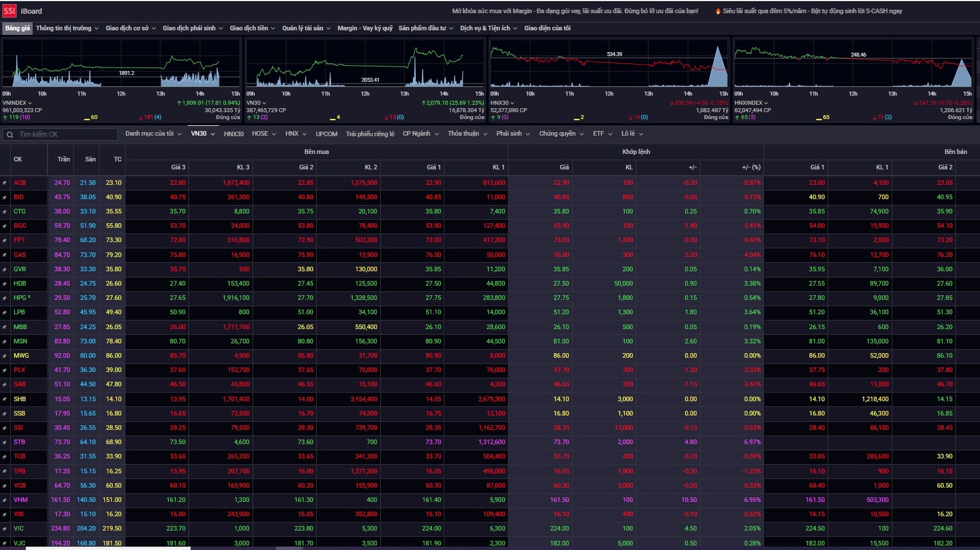Open the VNINDEX chart index selector
Viewport: 980px width, 550px height.
coord(17,103)
